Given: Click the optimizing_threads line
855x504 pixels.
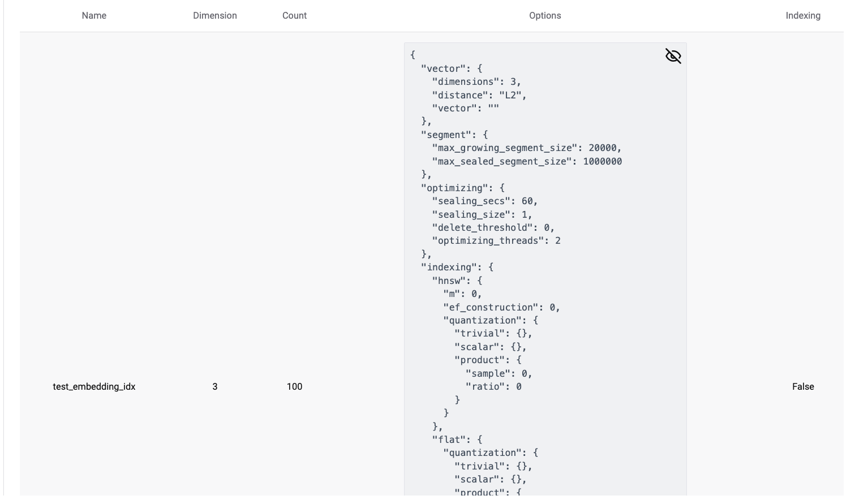Looking at the screenshot, I should (x=496, y=241).
